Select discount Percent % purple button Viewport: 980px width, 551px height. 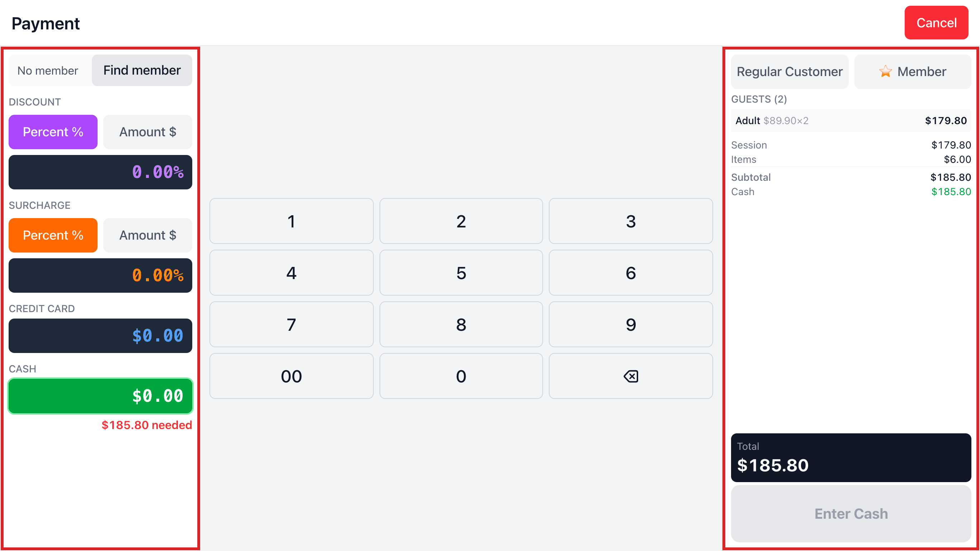pyautogui.click(x=53, y=132)
